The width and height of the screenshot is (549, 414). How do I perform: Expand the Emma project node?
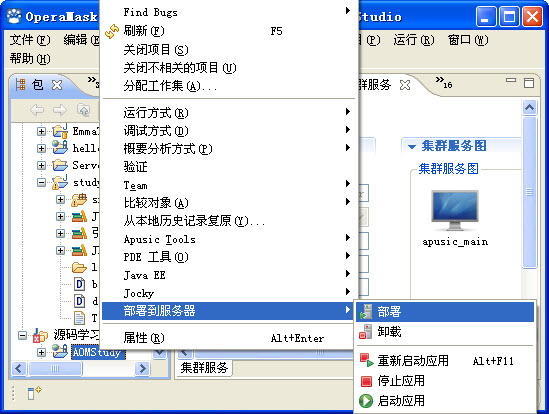[x=41, y=131]
